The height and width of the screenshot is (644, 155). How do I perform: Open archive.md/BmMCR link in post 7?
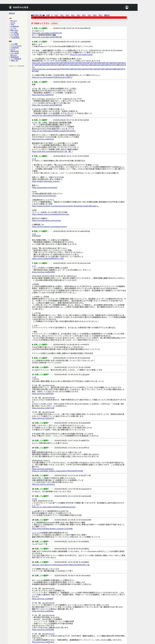43,272
